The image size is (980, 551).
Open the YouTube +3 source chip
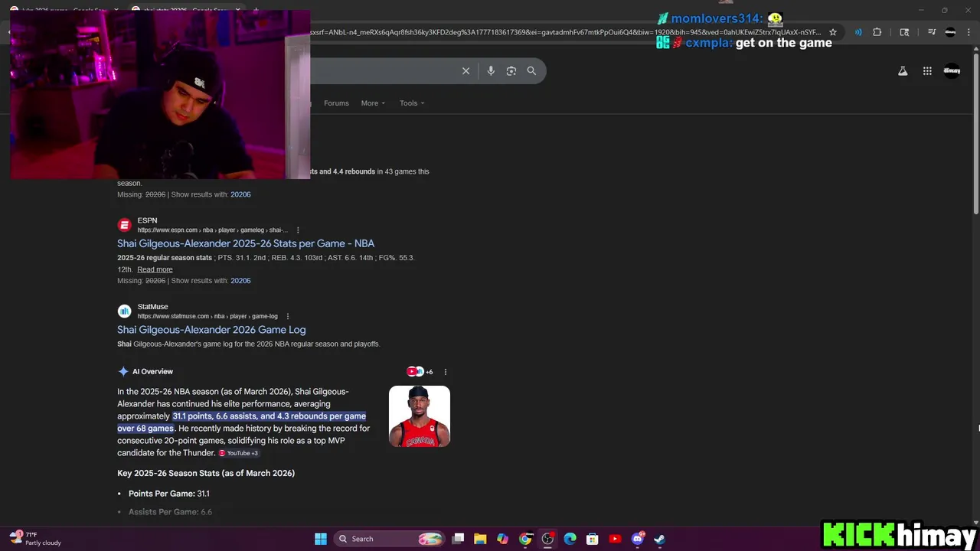pos(239,453)
